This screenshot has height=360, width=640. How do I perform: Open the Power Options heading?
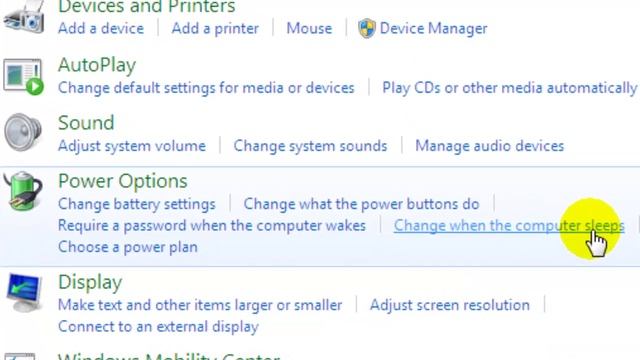point(122,181)
